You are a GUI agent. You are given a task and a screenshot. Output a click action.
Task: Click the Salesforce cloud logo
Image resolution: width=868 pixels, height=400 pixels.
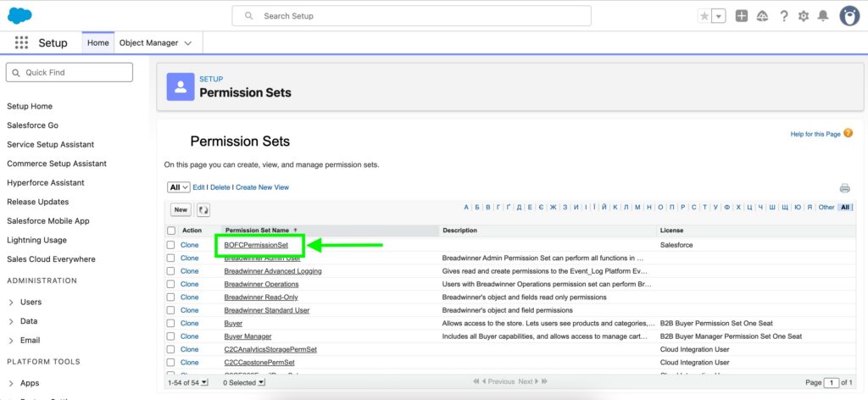[19, 15]
